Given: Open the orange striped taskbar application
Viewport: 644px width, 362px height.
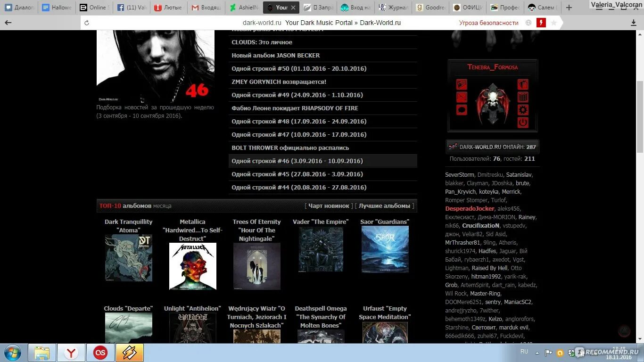Looking at the screenshot, I should point(130,353).
